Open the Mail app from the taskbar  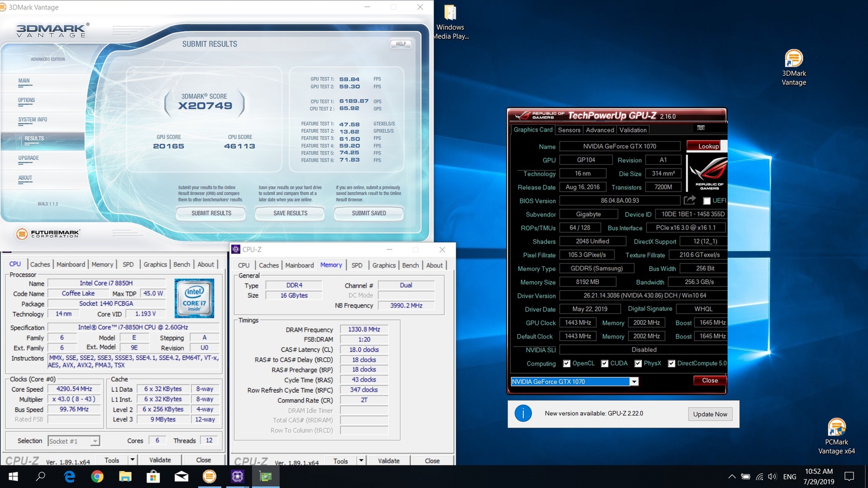point(181,476)
